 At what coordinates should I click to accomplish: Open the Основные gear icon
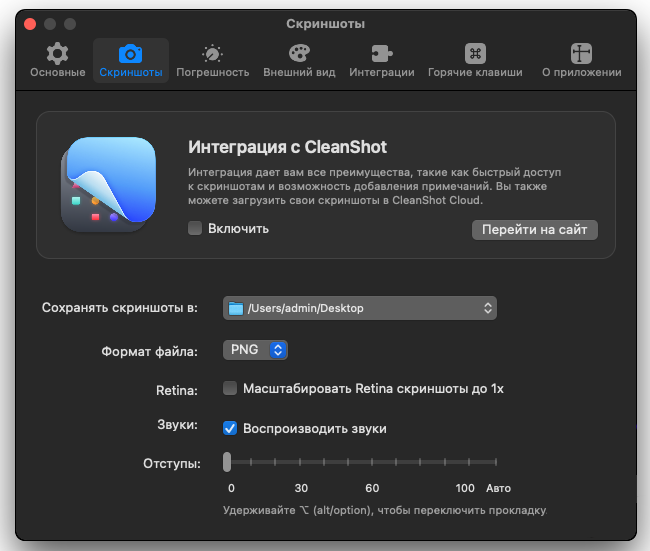[58, 54]
